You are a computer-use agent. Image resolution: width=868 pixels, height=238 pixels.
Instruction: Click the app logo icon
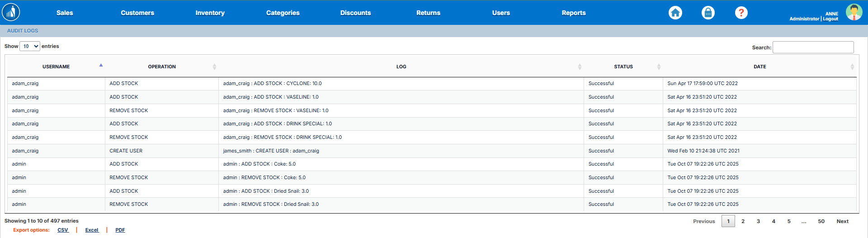point(11,12)
